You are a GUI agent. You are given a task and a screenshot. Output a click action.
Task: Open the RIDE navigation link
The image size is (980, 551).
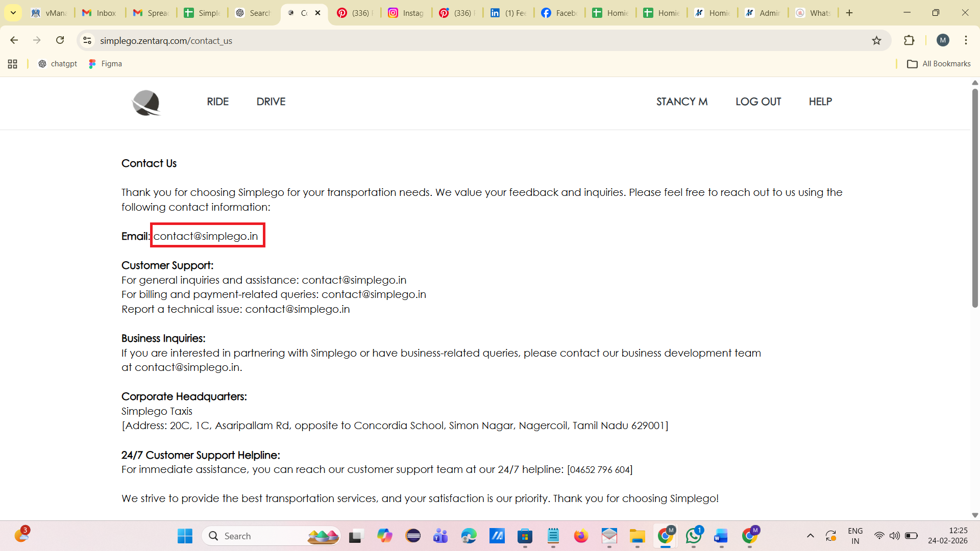(217, 102)
